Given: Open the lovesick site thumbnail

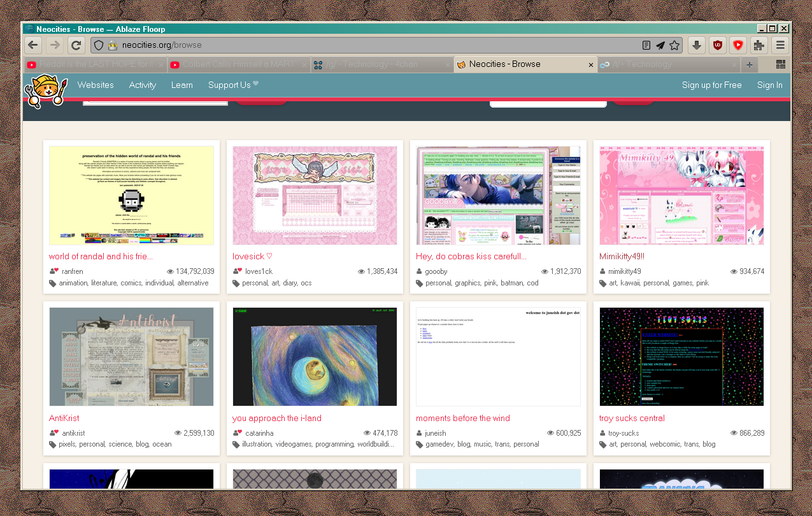Looking at the screenshot, I should 315,196.
